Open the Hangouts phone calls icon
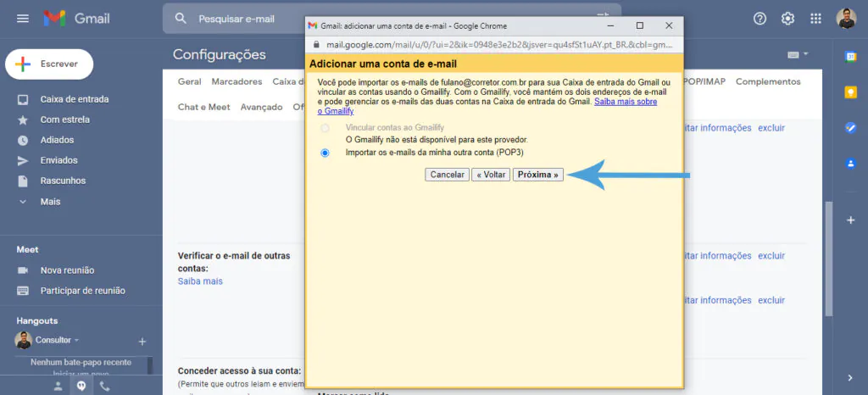The width and height of the screenshot is (868, 395). click(x=104, y=387)
